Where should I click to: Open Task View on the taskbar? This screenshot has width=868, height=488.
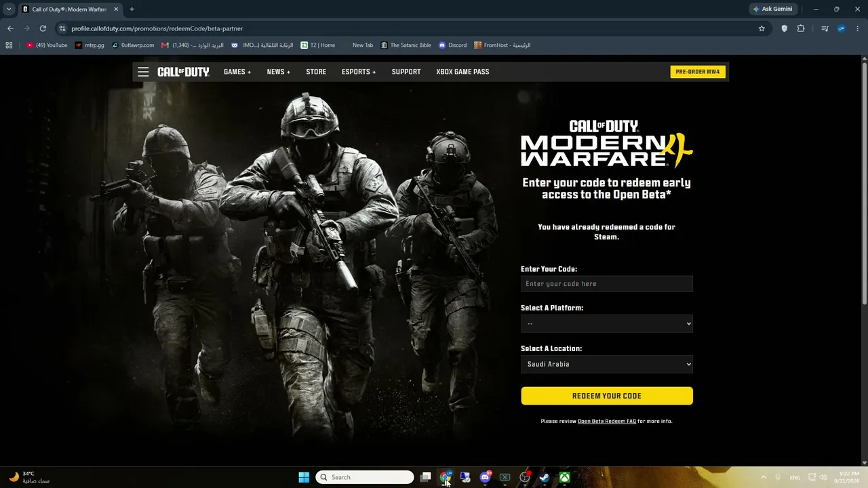tap(425, 477)
